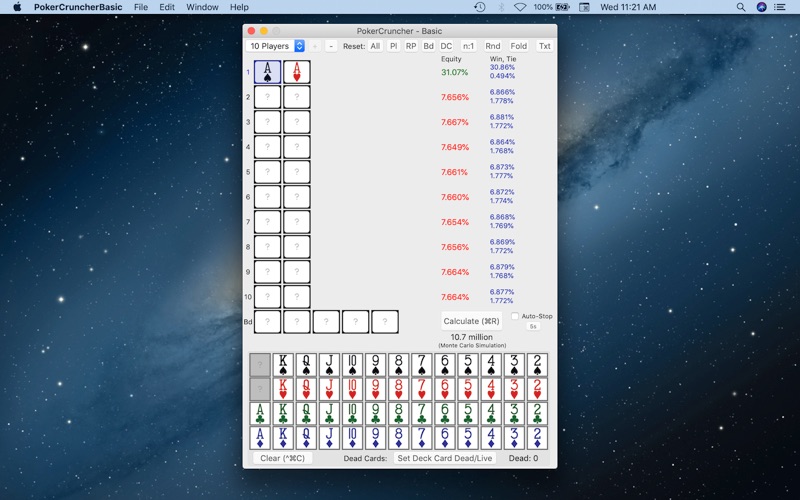The width and height of the screenshot is (800, 500).
Task: Choose the 9 of hearts card
Action: click(376, 389)
